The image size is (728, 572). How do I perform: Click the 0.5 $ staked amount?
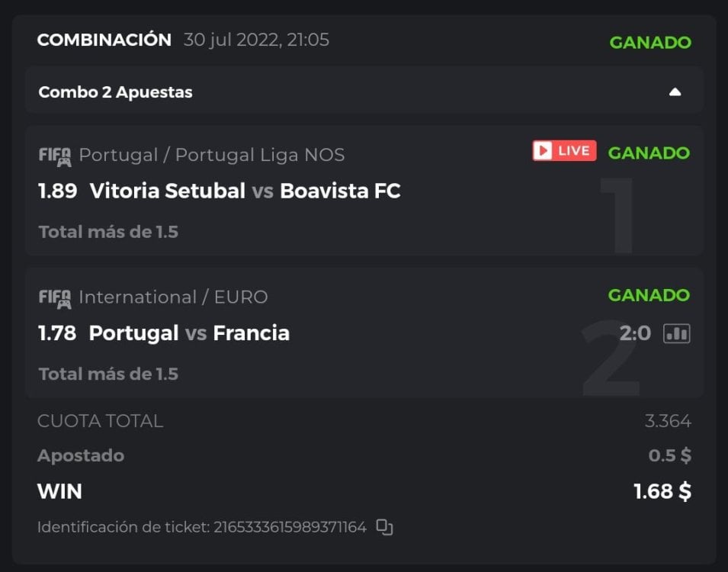670,456
